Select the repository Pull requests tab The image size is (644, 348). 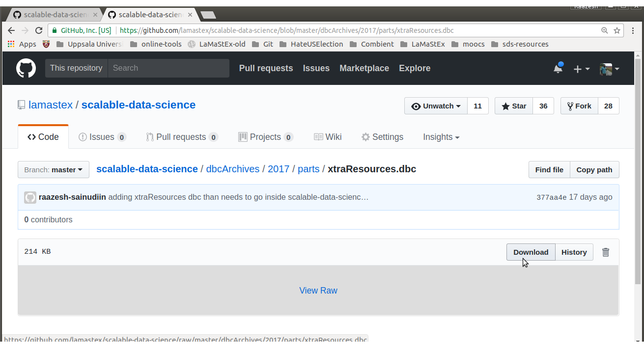[x=182, y=137]
